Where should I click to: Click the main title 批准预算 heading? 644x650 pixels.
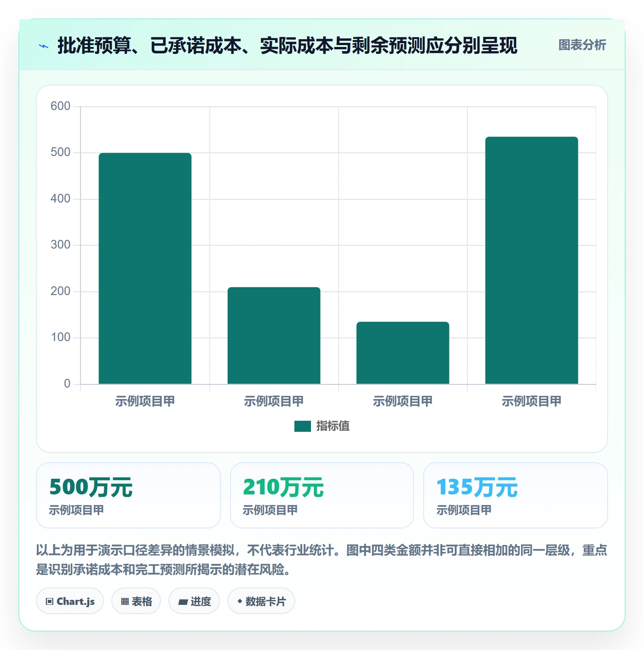pos(287,46)
